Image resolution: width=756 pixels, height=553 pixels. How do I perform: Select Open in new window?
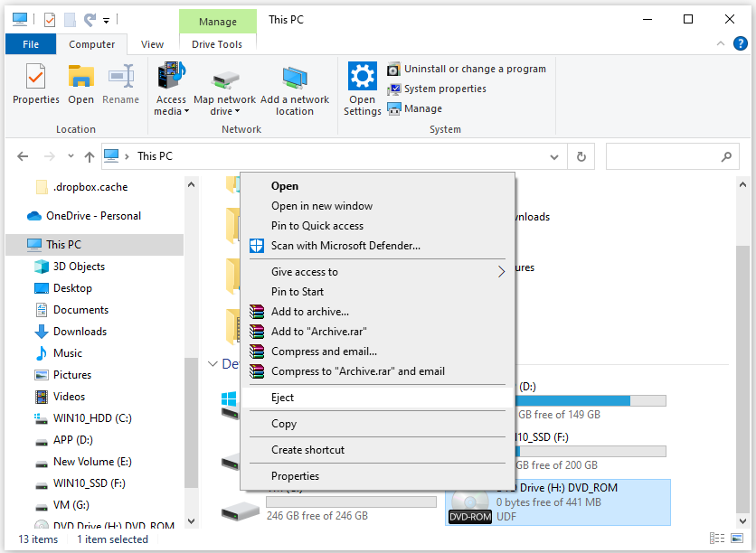(377, 206)
